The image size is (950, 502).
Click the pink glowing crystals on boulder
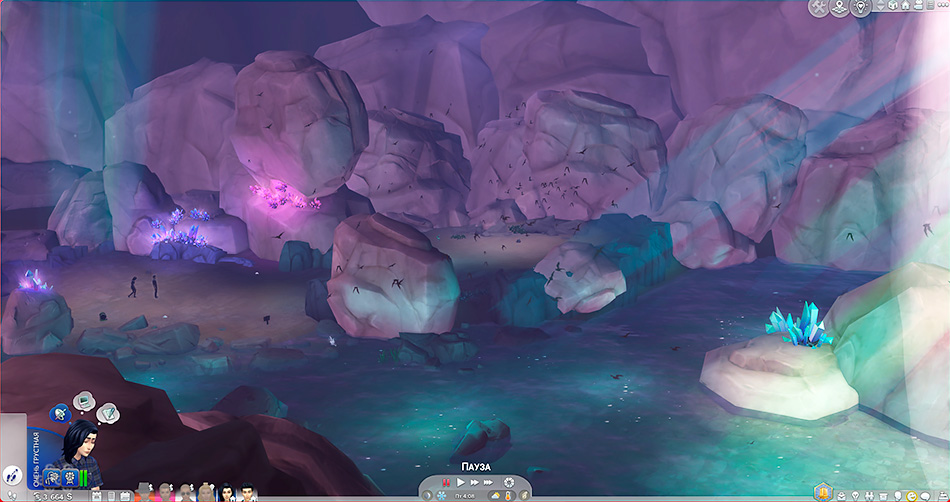pos(284,196)
